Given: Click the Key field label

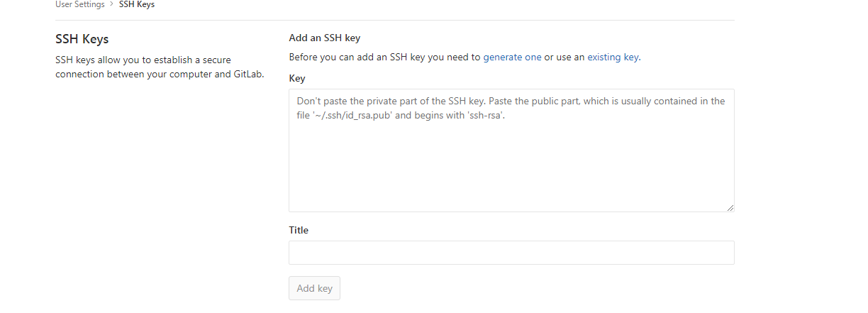Looking at the screenshot, I should [297, 78].
